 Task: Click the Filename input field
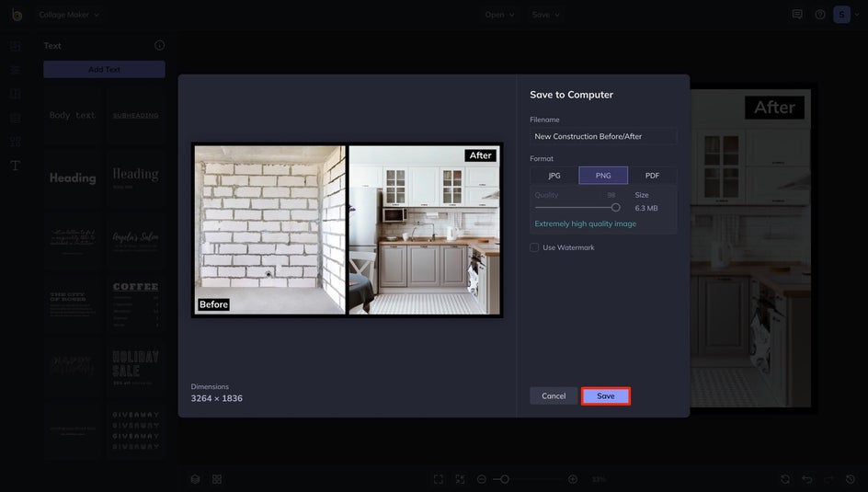click(x=603, y=136)
